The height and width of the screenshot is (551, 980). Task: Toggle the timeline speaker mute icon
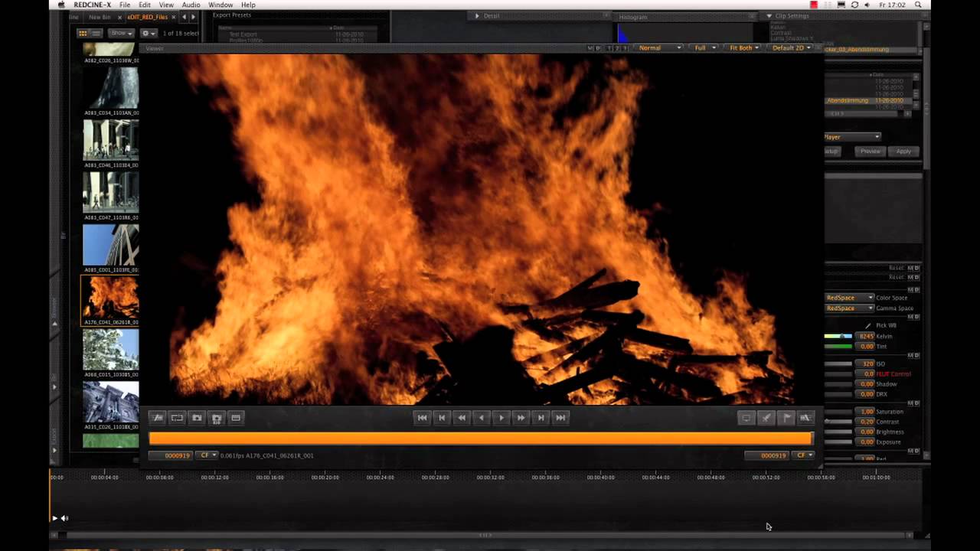point(64,518)
